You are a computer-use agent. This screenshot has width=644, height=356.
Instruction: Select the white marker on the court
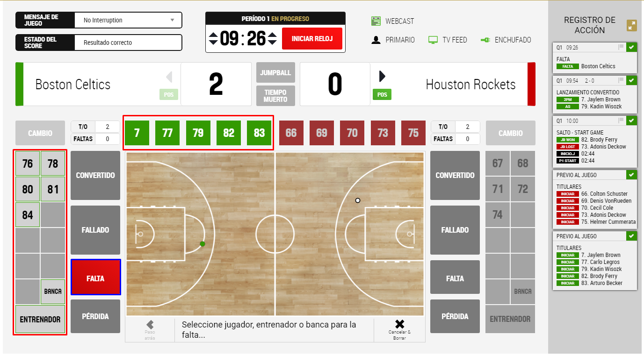[x=358, y=200]
